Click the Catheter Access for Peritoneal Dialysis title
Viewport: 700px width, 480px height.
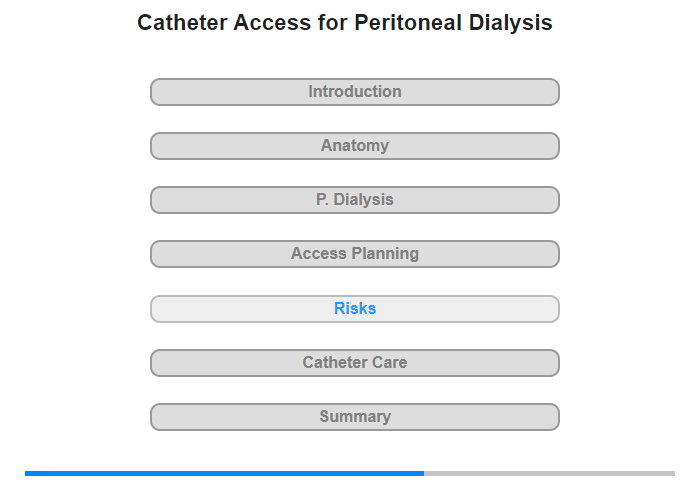coord(344,23)
